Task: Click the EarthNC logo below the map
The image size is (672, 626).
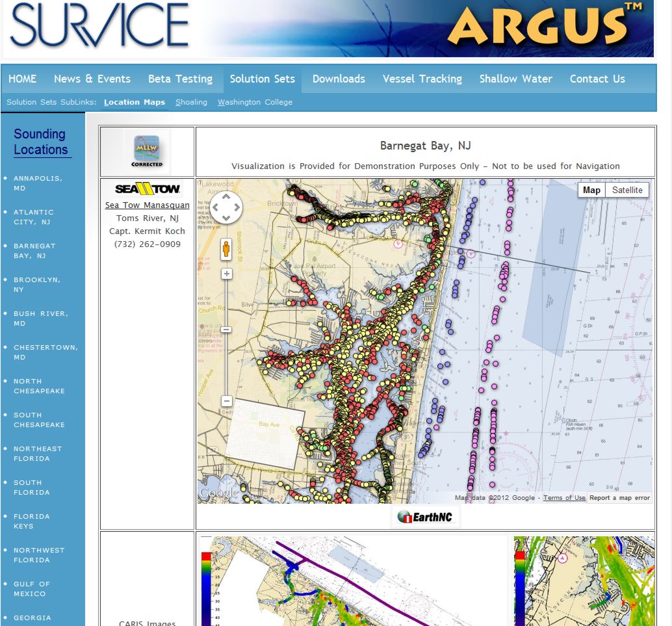Action: click(425, 517)
